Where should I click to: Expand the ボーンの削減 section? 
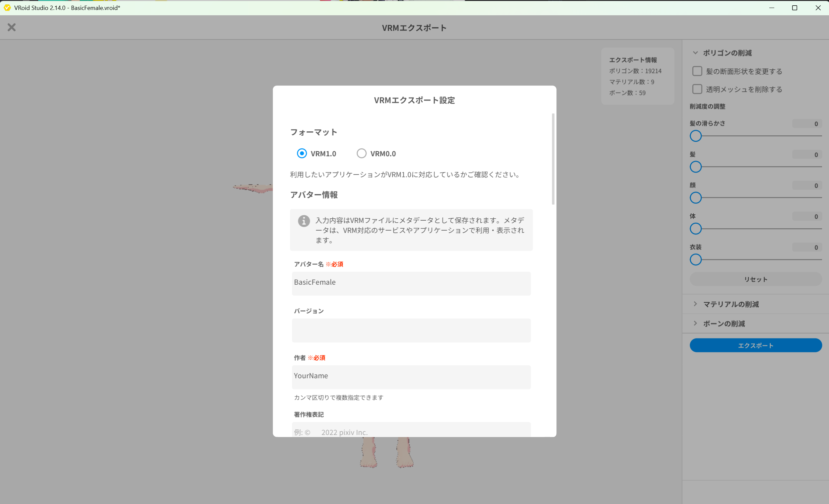[x=695, y=323]
